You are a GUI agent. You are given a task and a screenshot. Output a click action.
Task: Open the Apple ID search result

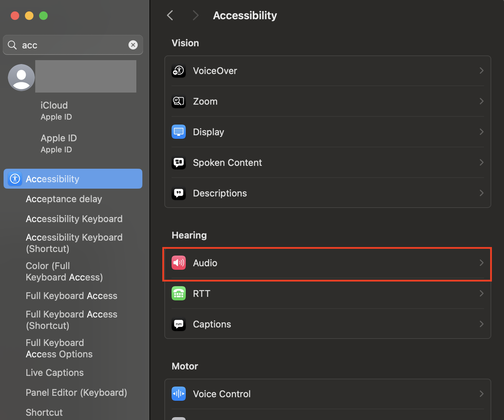pos(59,143)
